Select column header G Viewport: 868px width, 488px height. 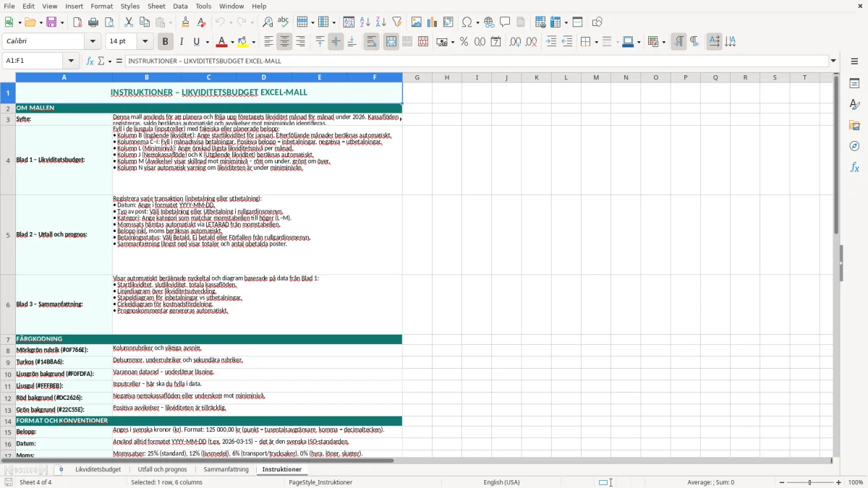(417, 77)
